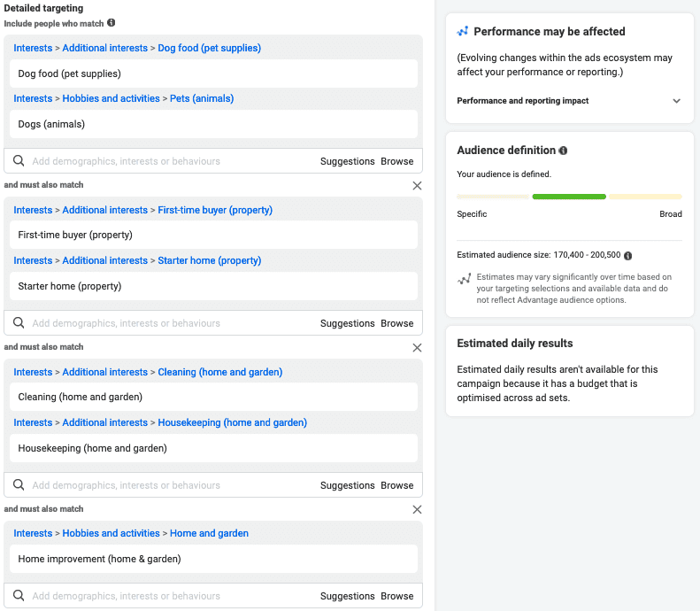Viewport: 700px width, 611px height.
Task: Browse interests for the Home improvement group
Action: tap(397, 596)
